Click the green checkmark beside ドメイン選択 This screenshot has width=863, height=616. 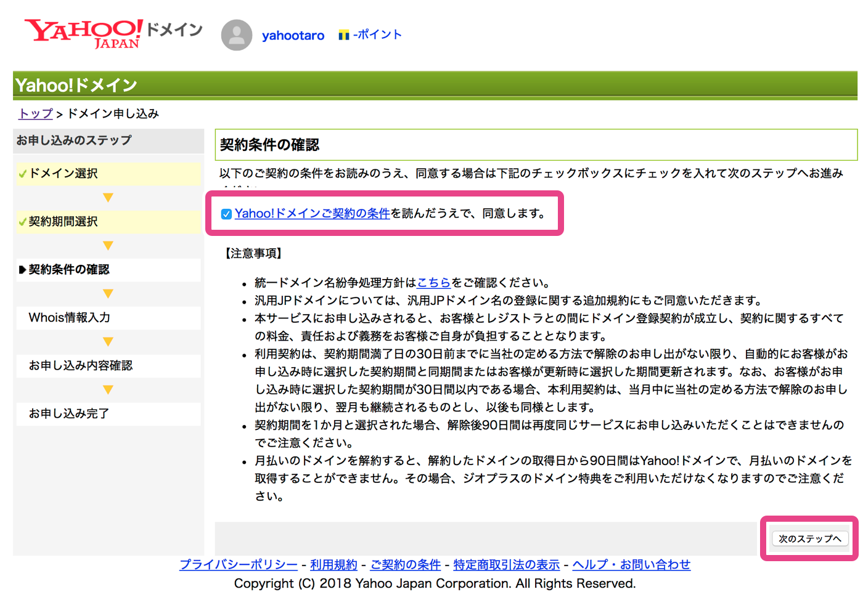[23, 174]
